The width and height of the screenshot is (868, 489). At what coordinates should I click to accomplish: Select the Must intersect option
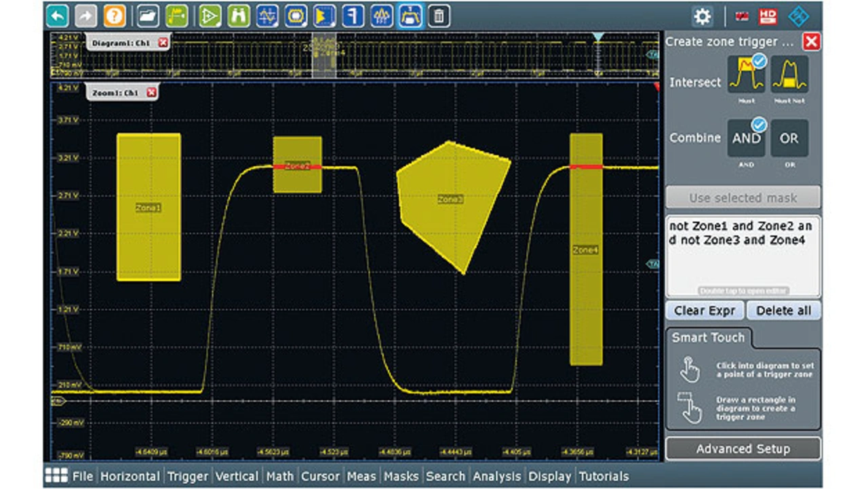point(746,75)
